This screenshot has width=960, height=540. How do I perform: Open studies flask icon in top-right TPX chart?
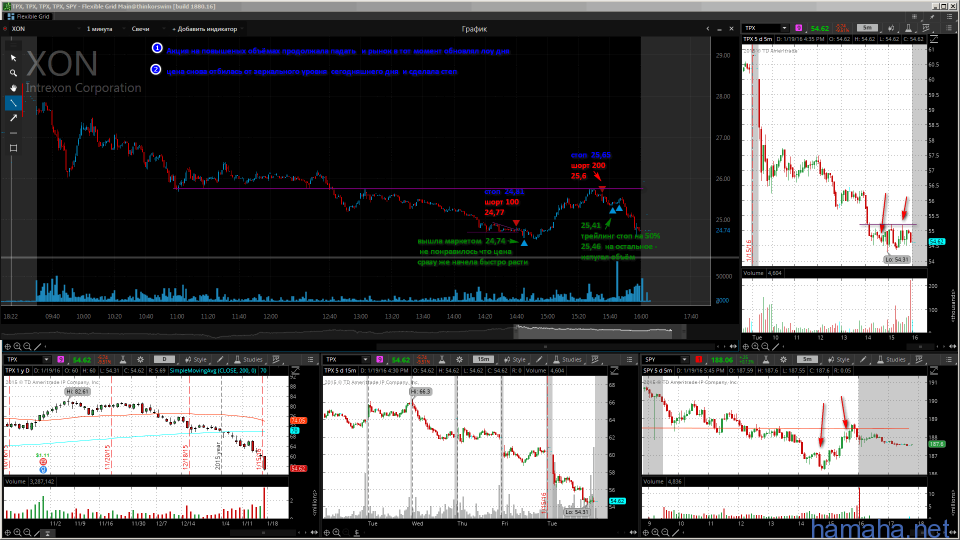tap(909, 28)
